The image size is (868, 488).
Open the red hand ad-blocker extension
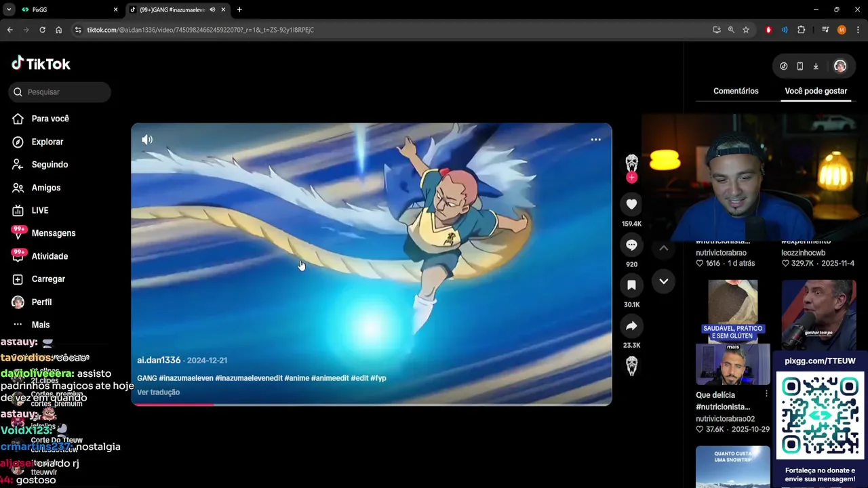point(768,30)
